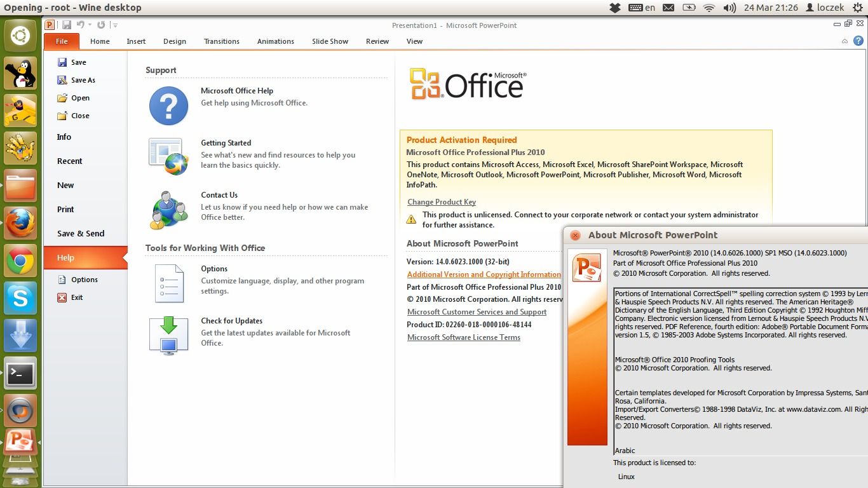Click the volume icon in the top panel
Viewport: 868px width, 488px height.
pos(729,8)
